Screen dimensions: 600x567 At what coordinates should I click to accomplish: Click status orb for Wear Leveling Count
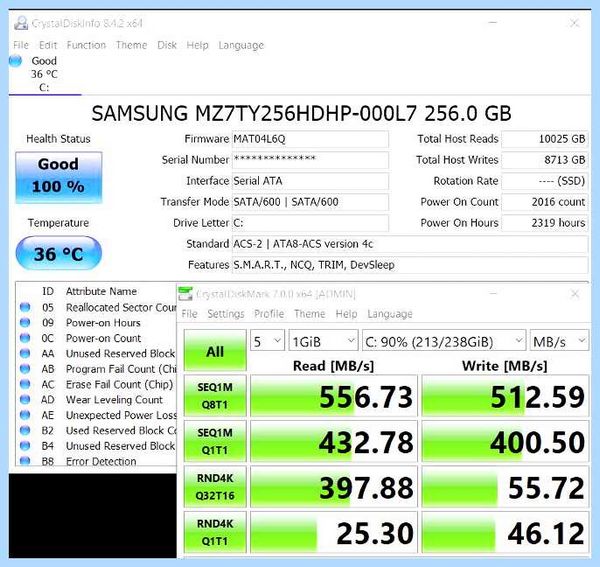coord(25,399)
